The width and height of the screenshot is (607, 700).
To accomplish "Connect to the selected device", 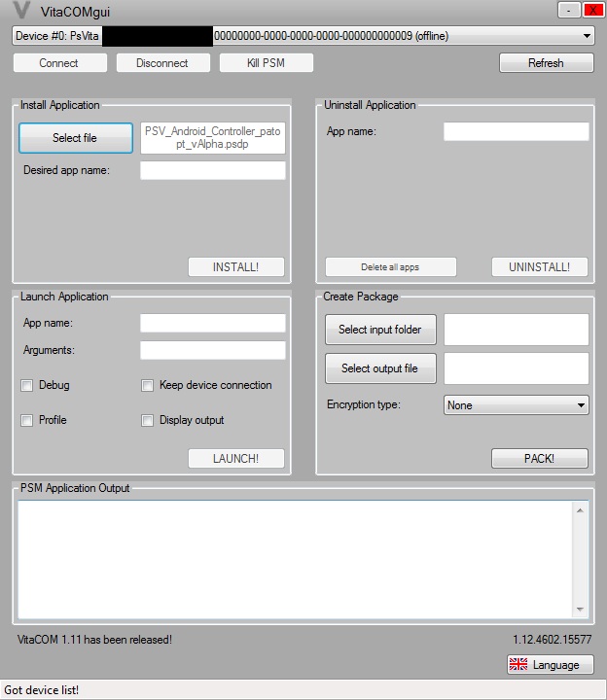I will click(60, 63).
